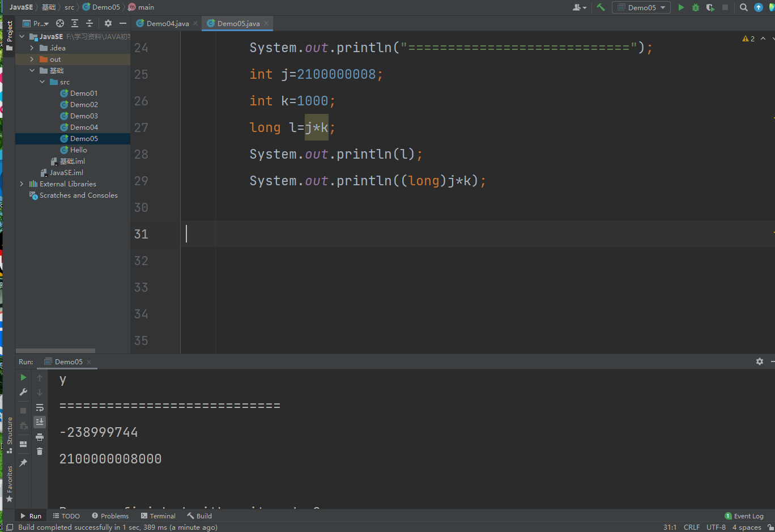
Task: Open the Demo05 run configuration dropdown
Action: tap(641, 7)
